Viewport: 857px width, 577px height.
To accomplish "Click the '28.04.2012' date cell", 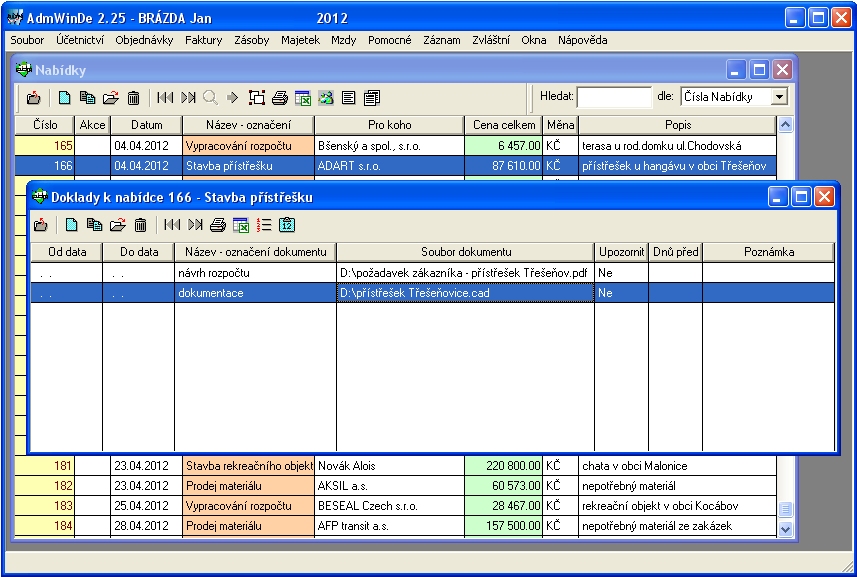I will coord(146,526).
